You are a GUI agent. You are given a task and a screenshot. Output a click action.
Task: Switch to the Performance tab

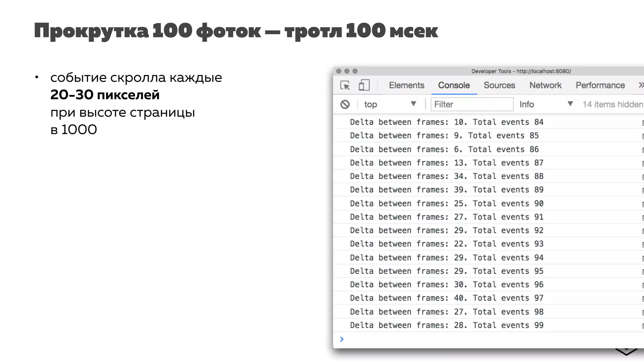[x=600, y=85]
